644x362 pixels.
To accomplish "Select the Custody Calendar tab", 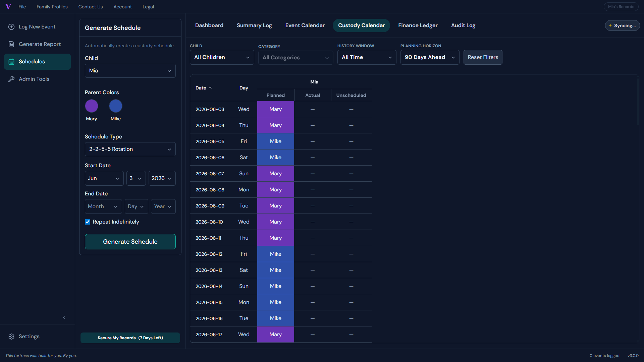I will pos(361,25).
